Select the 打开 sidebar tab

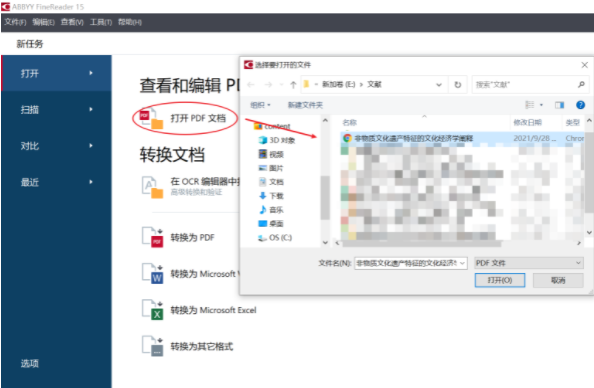pos(56,73)
